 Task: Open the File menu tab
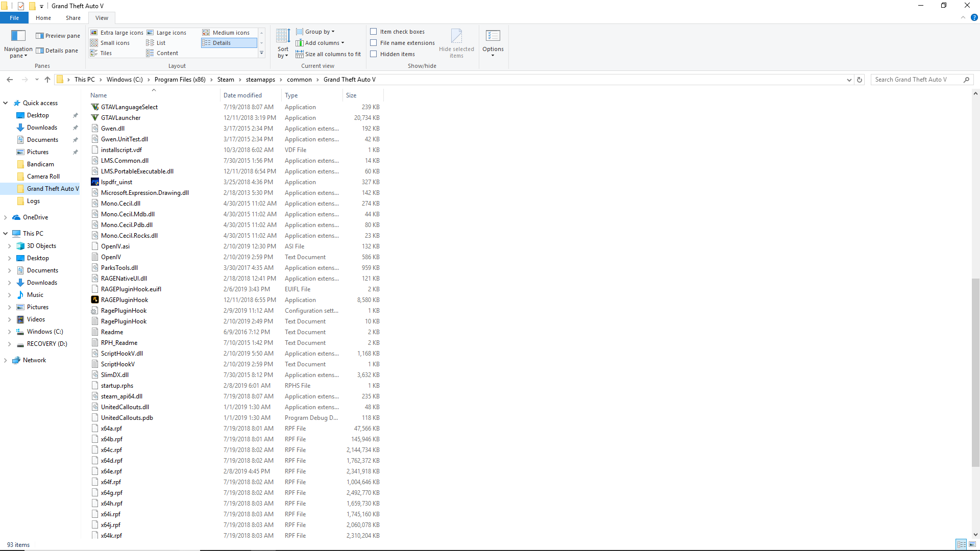tap(14, 18)
